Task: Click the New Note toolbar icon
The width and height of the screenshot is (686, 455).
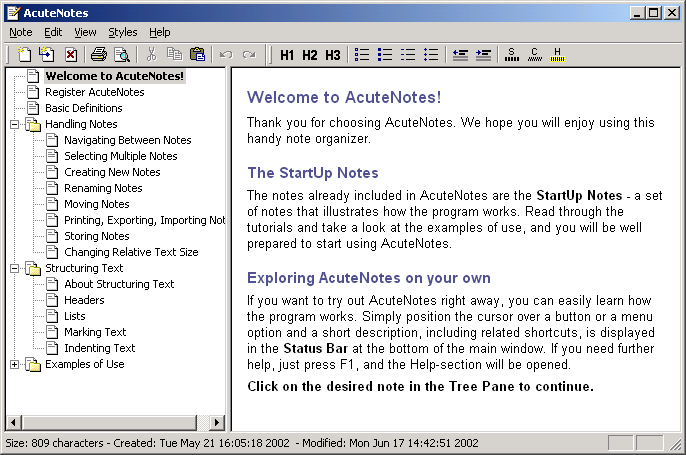Action: pyautogui.click(x=24, y=55)
